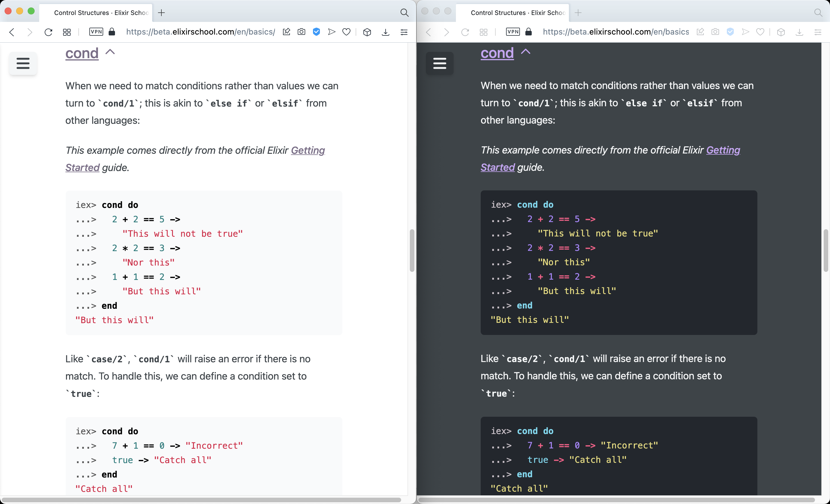Open the snapshot camera icon in left toolbar
This screenshot has width=830, height=504.
click(x=301, y=32)
